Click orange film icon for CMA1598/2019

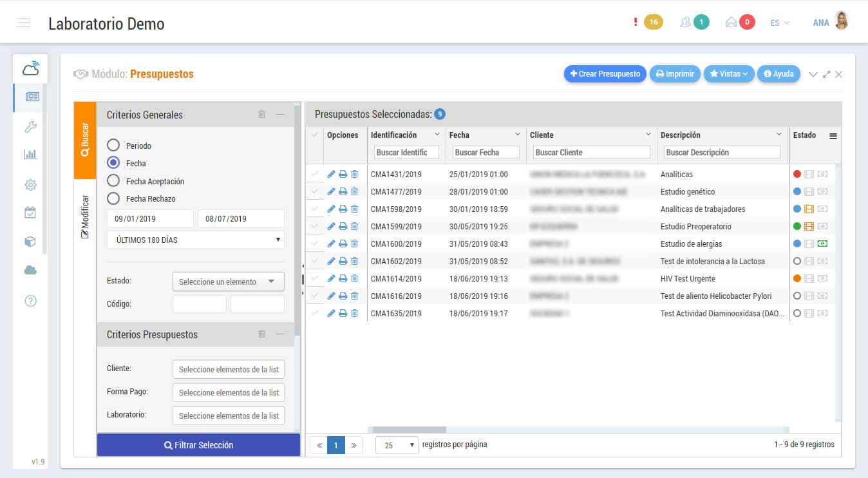point(809,209)
